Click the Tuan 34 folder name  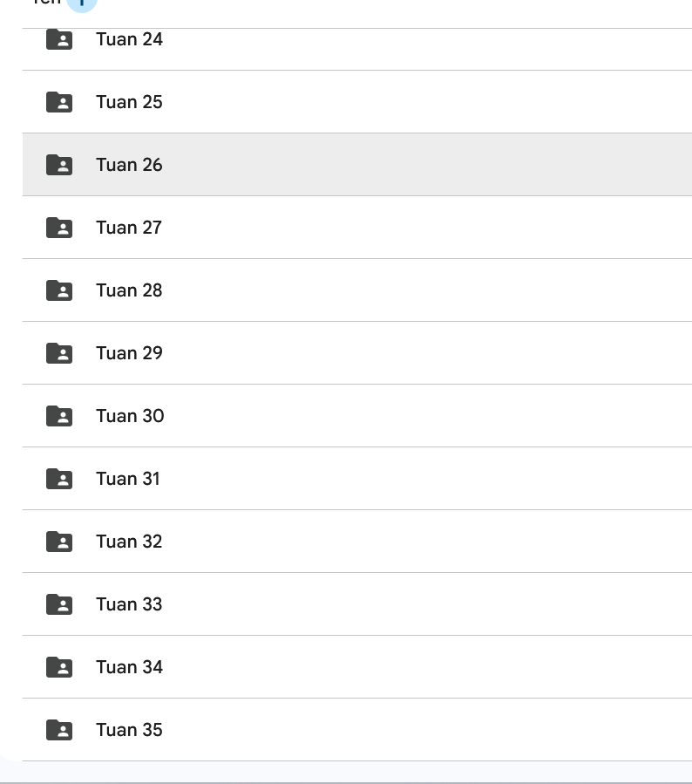tap(129, 667)
